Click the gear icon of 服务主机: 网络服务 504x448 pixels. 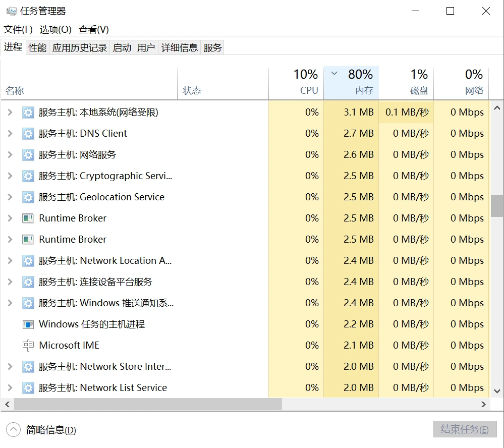[28, 155]
